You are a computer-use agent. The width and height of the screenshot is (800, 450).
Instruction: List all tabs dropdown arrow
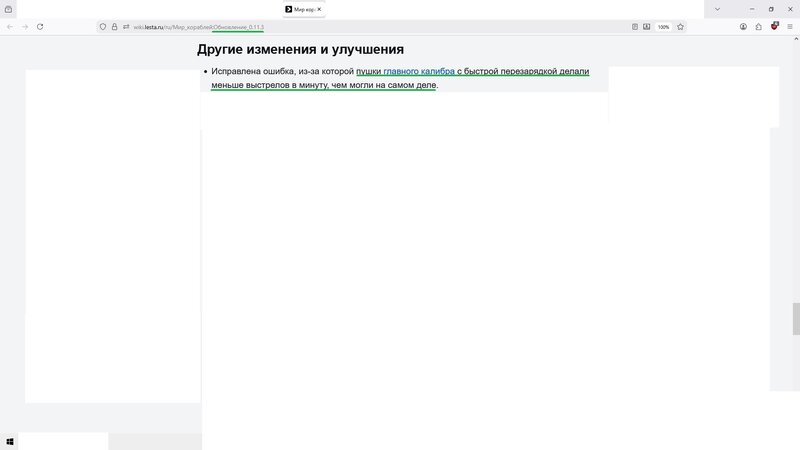pos(717,9)
